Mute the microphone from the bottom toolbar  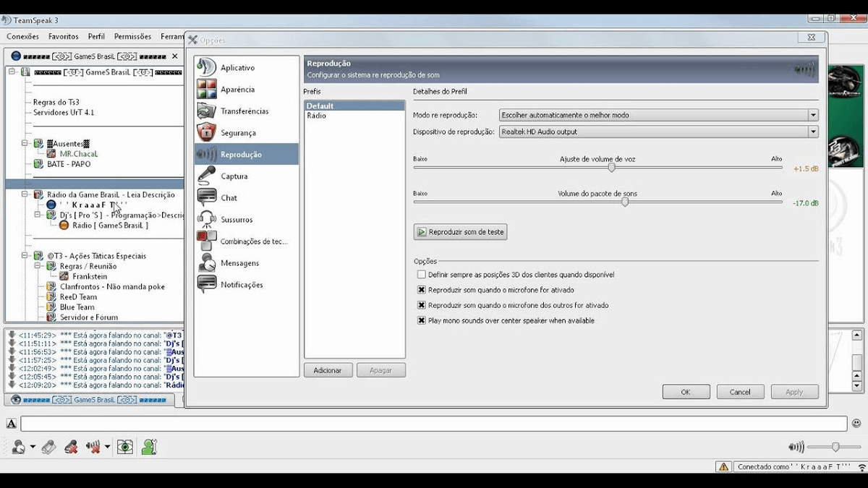71,447
